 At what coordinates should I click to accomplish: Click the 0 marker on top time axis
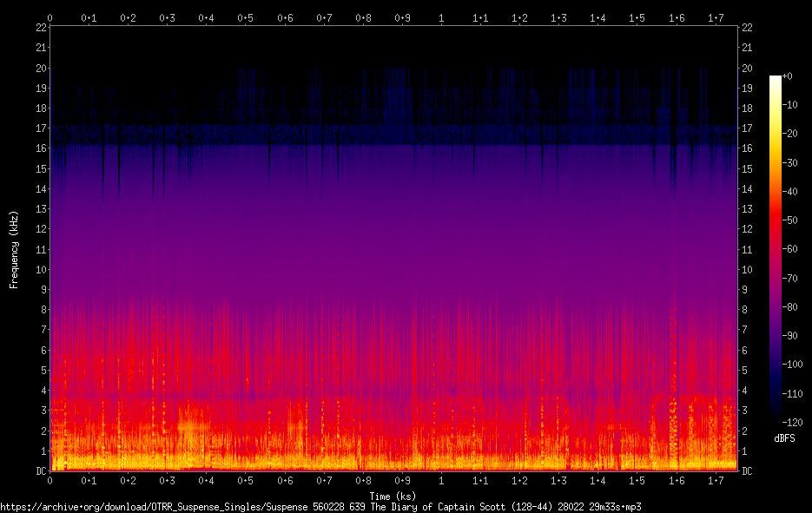pyautogui.click(x=50, y=18)
